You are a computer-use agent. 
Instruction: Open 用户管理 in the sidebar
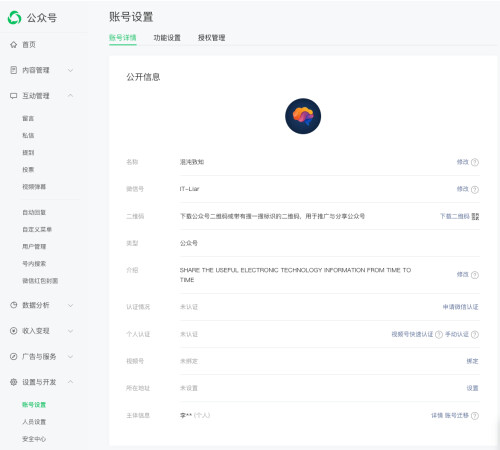tap(34, 247)
